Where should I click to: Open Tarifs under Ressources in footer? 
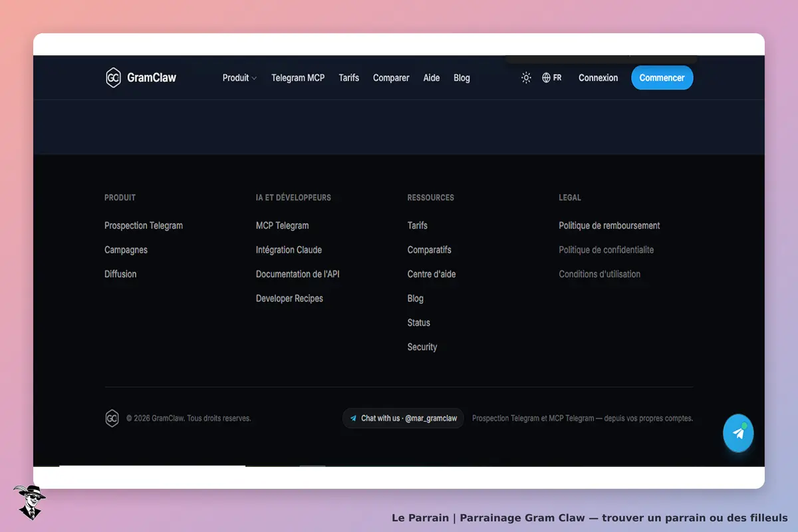418,225
